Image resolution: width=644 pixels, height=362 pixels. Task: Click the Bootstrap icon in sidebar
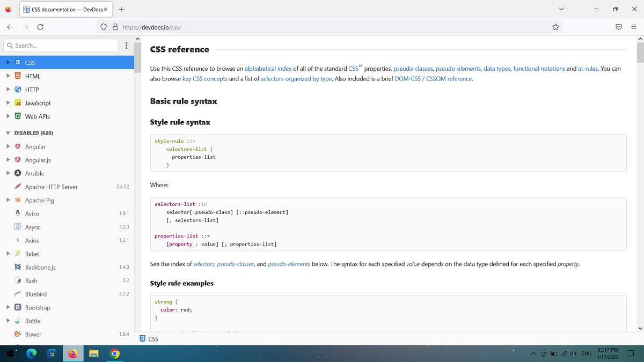[18, 307]
